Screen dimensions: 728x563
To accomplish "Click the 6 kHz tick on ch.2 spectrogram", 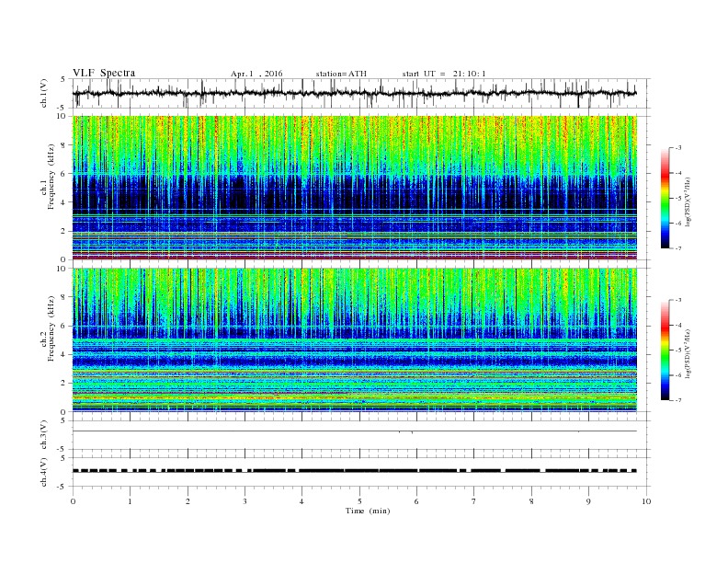I will (63, 326).
